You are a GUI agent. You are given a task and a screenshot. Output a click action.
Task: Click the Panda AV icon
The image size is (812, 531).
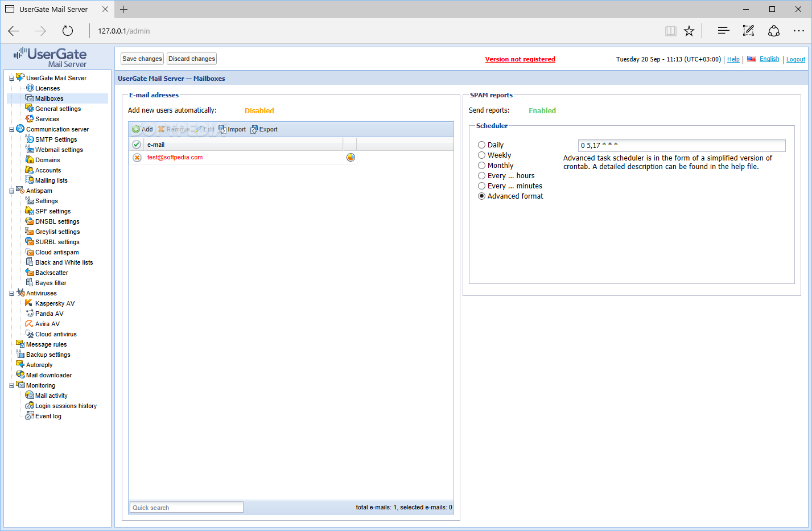pyautogui.click(x=30, y=313)
